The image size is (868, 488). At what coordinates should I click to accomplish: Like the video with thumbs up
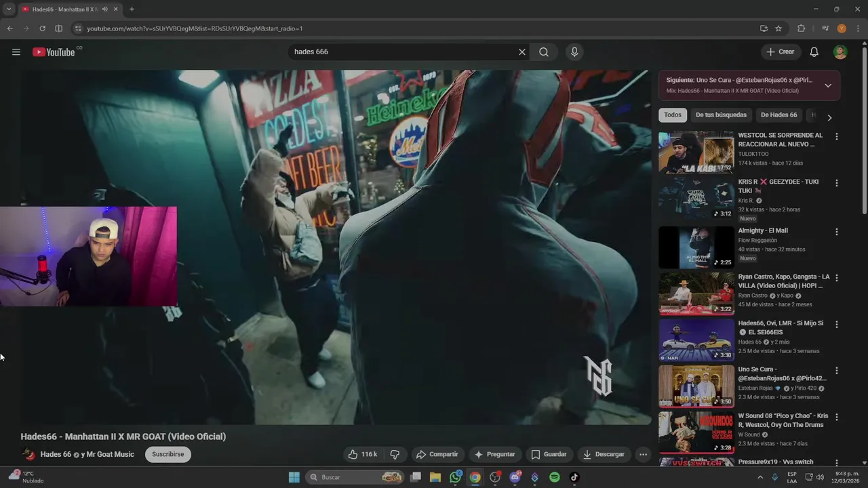(x=363, y=454)
